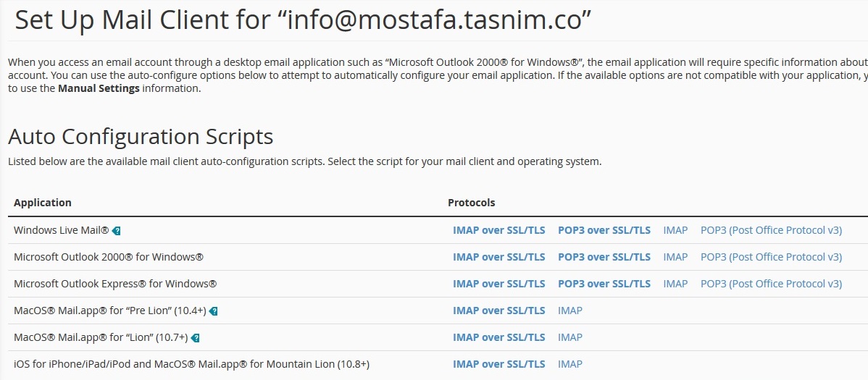
Task: Open POP3 over SSL/TLS for Outlook 2000
Action: point(604,257)
